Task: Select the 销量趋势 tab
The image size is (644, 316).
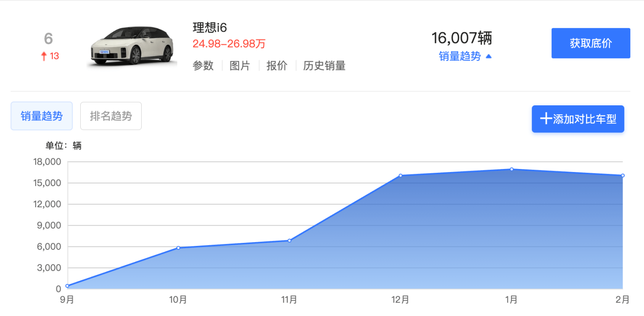Action: 42,116
